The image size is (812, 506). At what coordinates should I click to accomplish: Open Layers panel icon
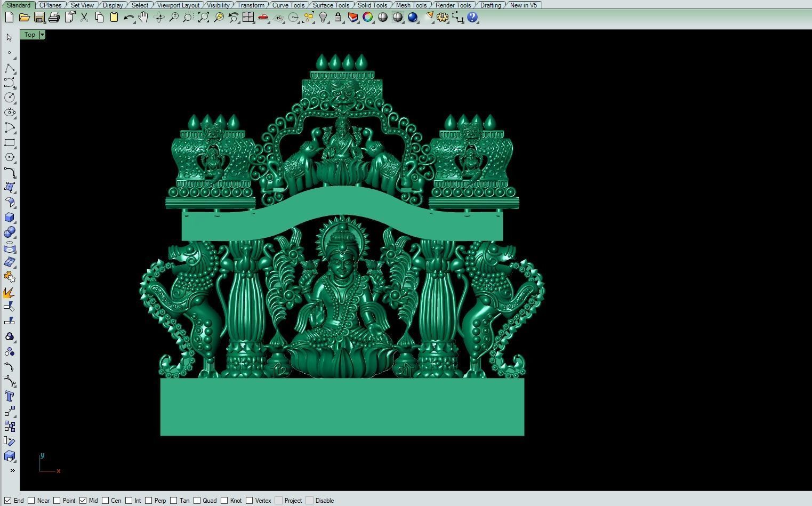353,18
